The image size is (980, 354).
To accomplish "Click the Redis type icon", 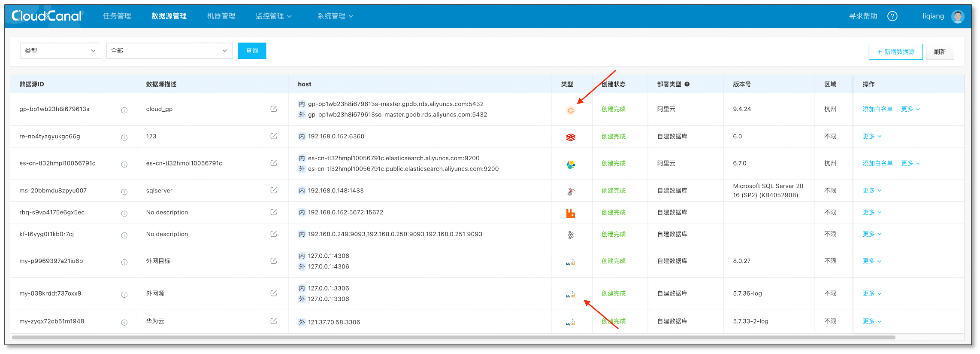I will click(571, 137).
